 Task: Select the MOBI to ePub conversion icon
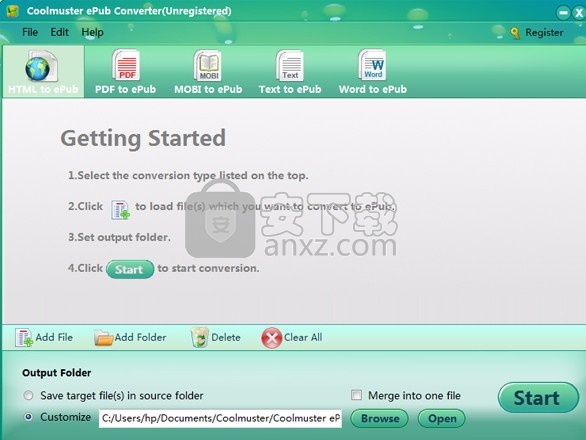pyautogui.click(x=207, y=65)
